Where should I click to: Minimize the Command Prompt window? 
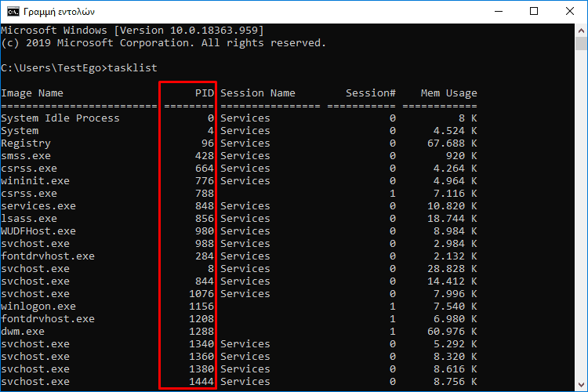[x=499, y=12]
